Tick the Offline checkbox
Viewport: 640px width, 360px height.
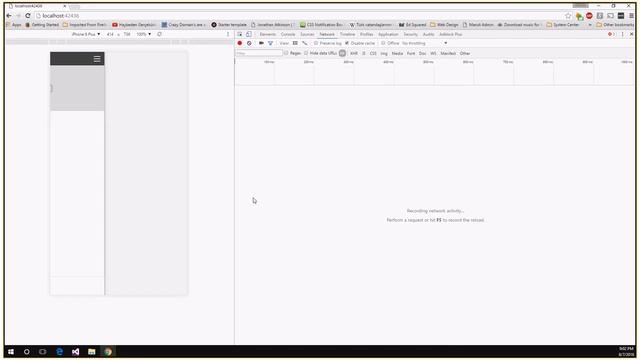[x=383, y=43]
